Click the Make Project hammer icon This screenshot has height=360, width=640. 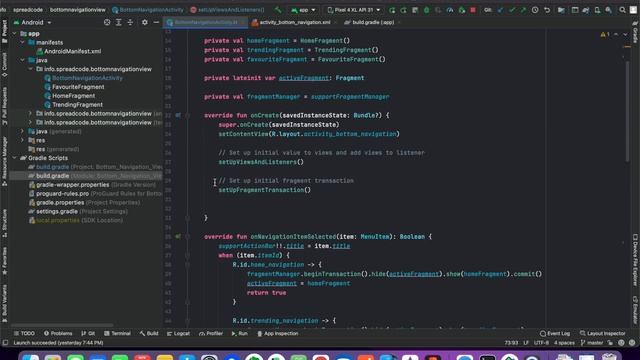278,10
